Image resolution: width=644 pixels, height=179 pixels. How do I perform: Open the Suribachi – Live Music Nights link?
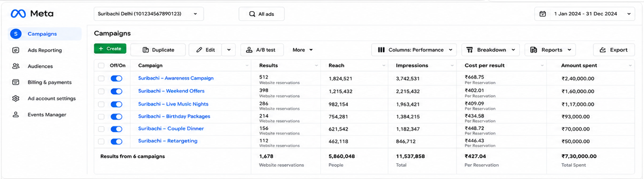point(173,104)
